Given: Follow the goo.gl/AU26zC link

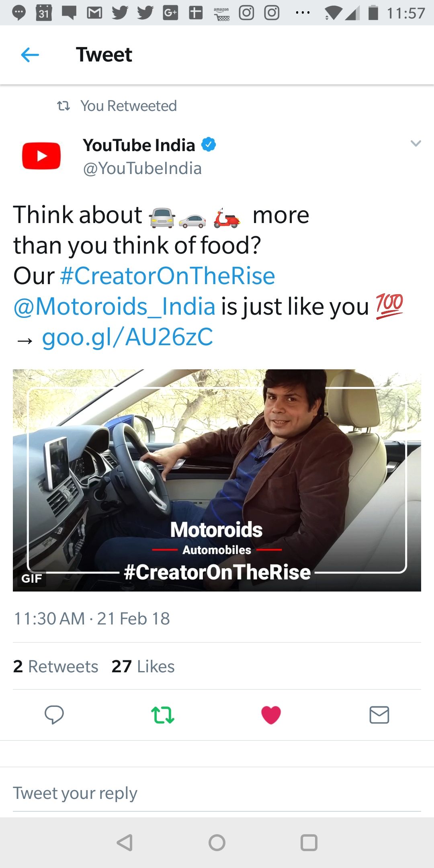Looking at the screenshot, I should [x=127, y=337].
